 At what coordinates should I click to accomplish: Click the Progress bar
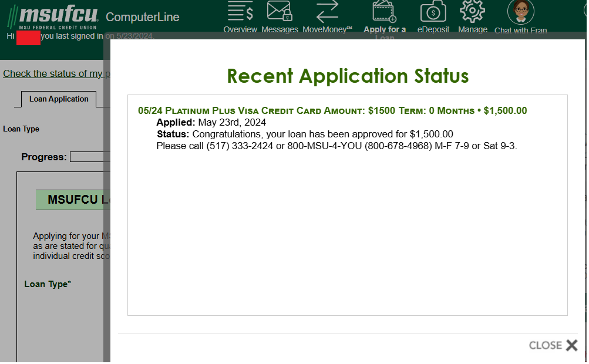[x=90, y=157]
